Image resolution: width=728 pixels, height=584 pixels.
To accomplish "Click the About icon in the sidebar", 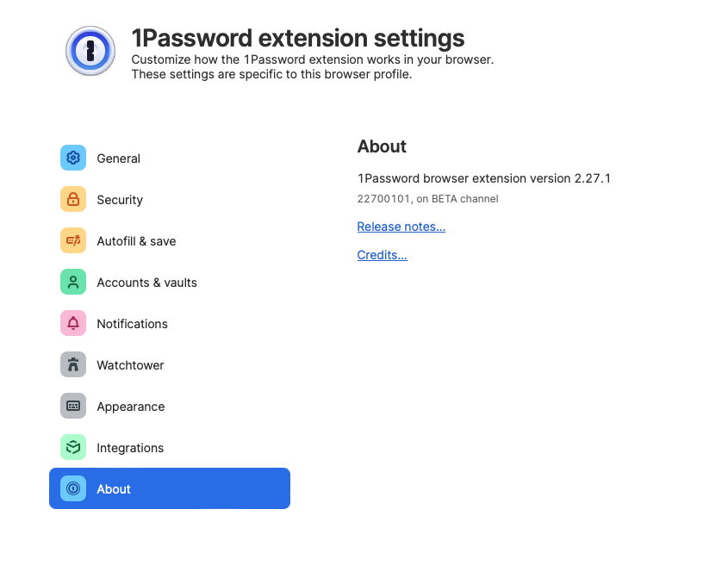I will pyautogui.click(x=73, y=489).
